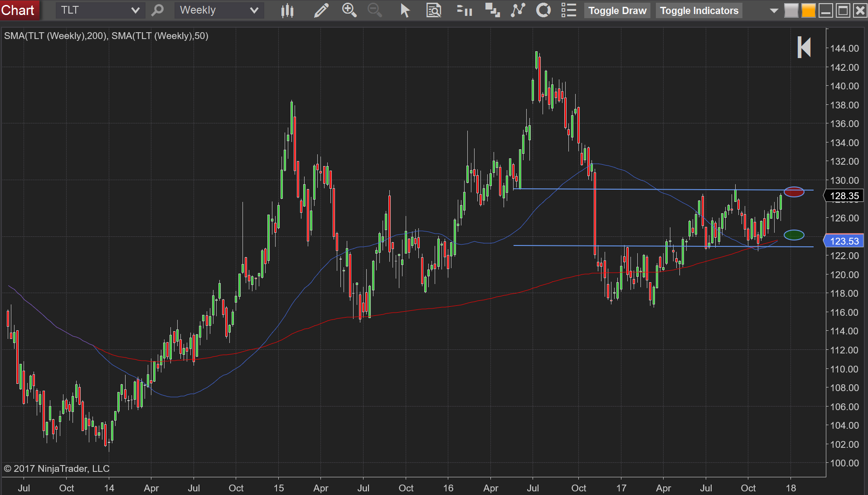Click the 116.00 price axis label
This screenshot has width=868, height=495.
(x=844, y=313)
